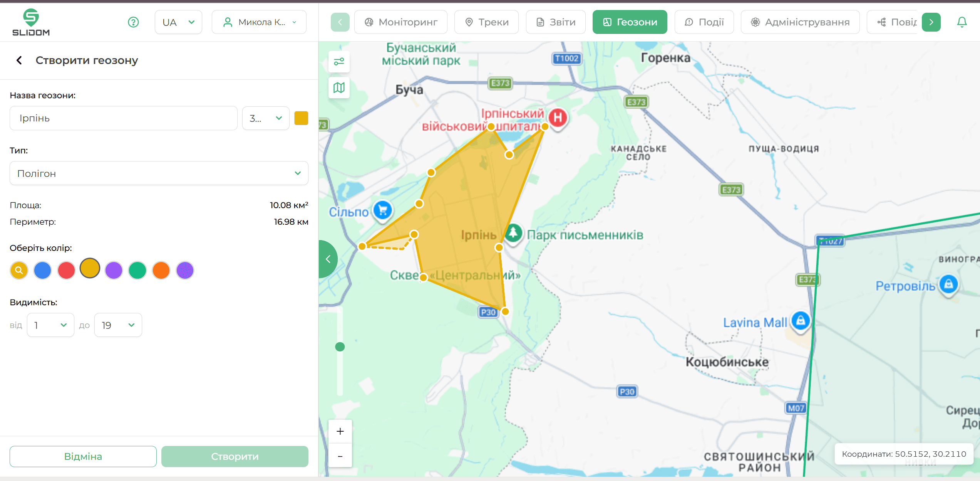Select the green geozone color
The height and width of the screenshot is (481, 980).
click(x=137, y=270)
